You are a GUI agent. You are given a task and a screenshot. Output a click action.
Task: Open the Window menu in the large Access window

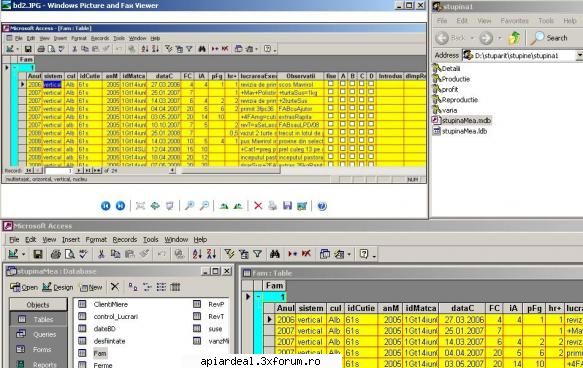pyautogui.click(x=176, y=240)
